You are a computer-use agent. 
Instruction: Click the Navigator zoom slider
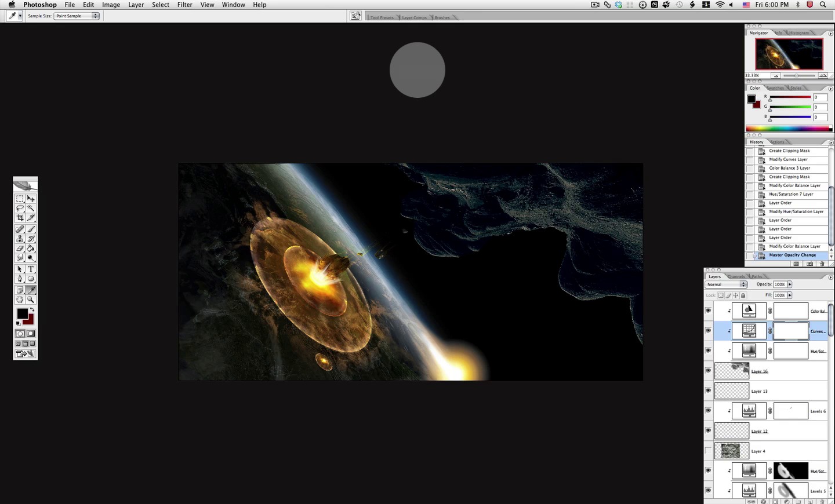798,76
